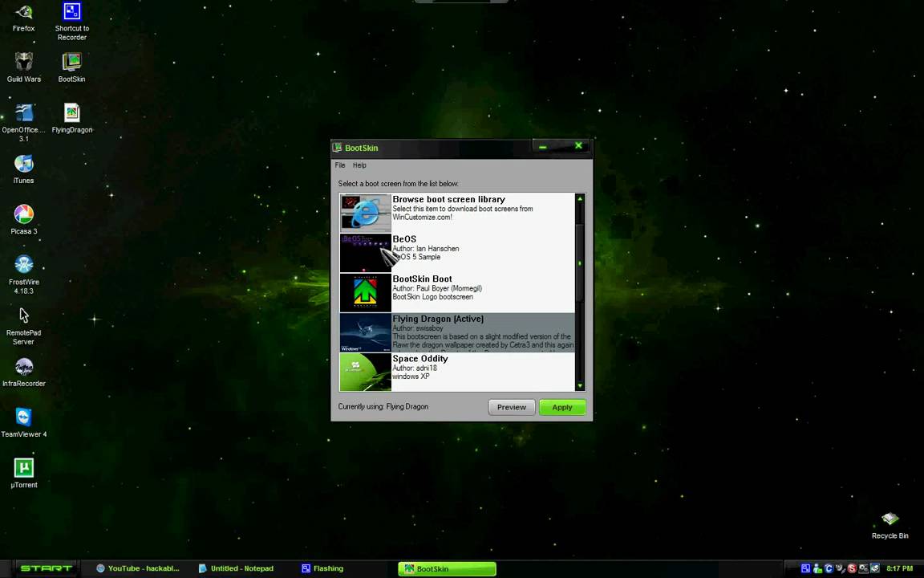Close the BootSkin window

[x=578, y=145]
